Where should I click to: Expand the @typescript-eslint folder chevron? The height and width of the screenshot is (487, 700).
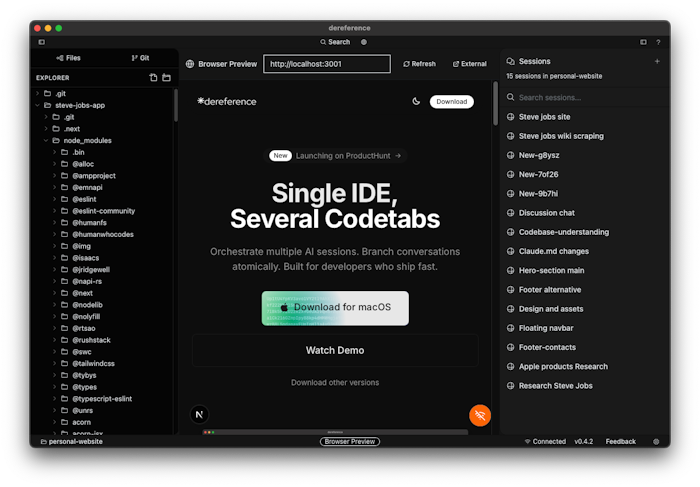54,399
